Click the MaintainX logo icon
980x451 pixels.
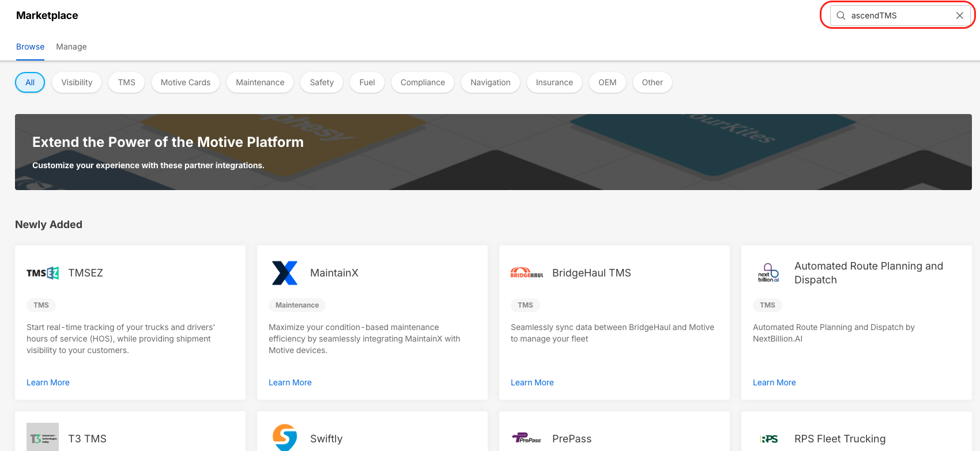click(285, 273)
